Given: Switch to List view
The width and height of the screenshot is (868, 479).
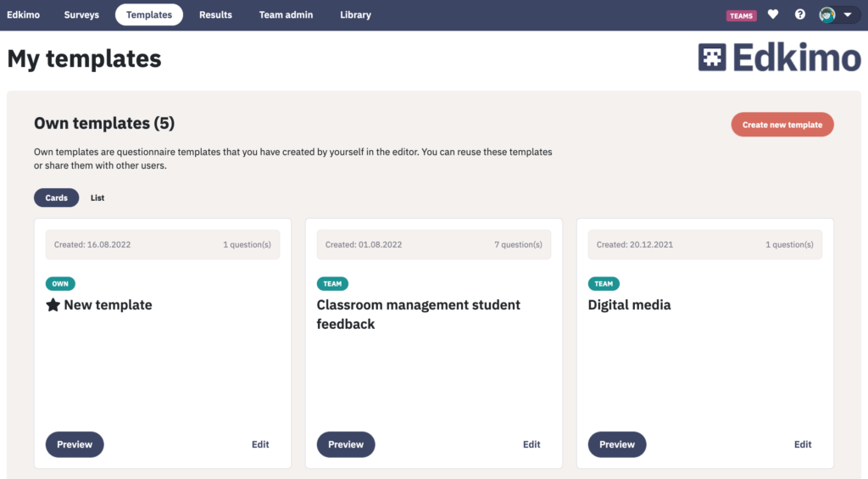Looking at the screenshot, I should coord(97,198).
